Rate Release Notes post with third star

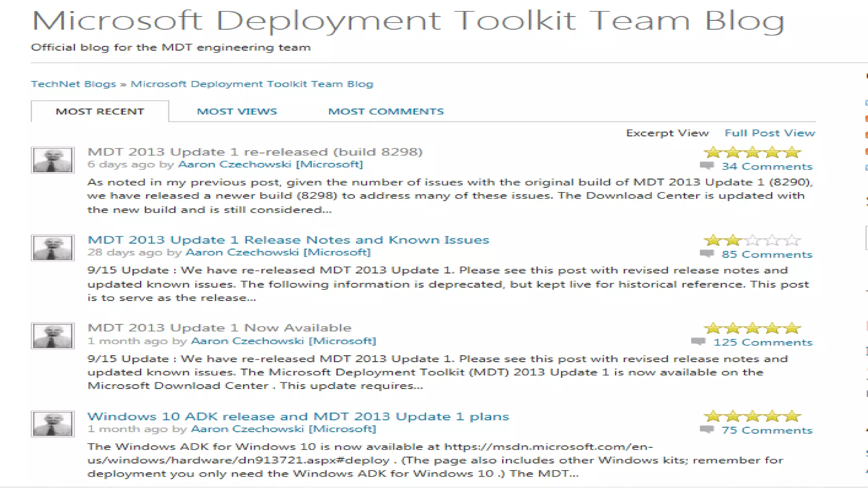point(753,240)
